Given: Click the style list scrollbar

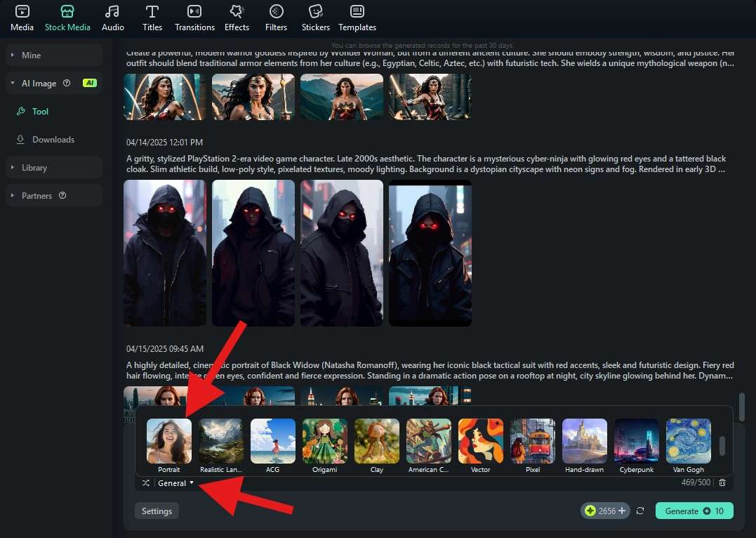Looking at the screenshot, I should 722,446.
